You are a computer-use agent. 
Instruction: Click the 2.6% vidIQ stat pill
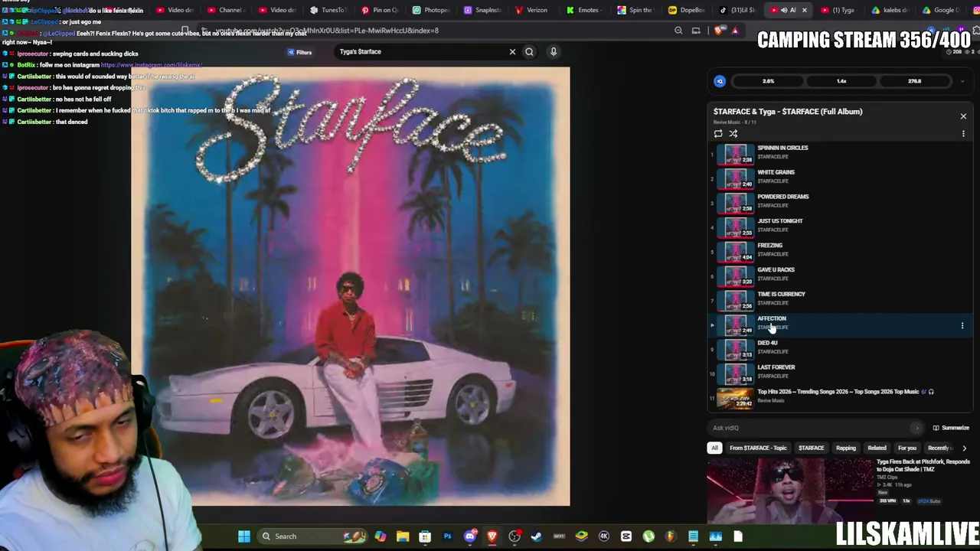[x=768, y=81]
